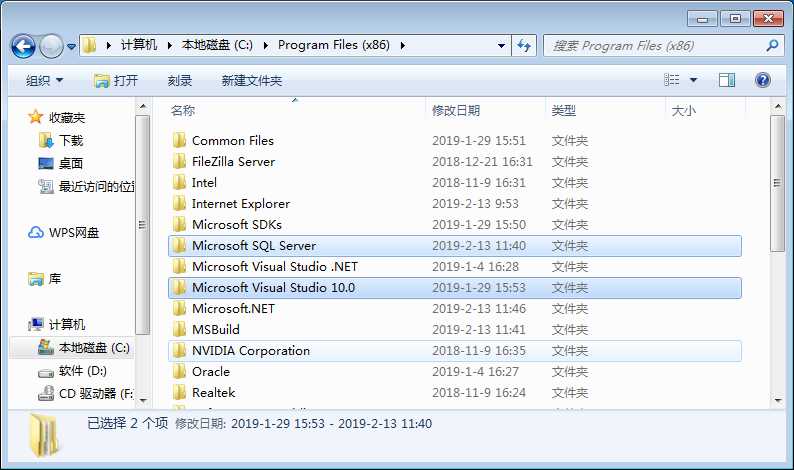Screen dimensions: 794x470
Task: Open the 组织 menu
Action: point(45,80)
